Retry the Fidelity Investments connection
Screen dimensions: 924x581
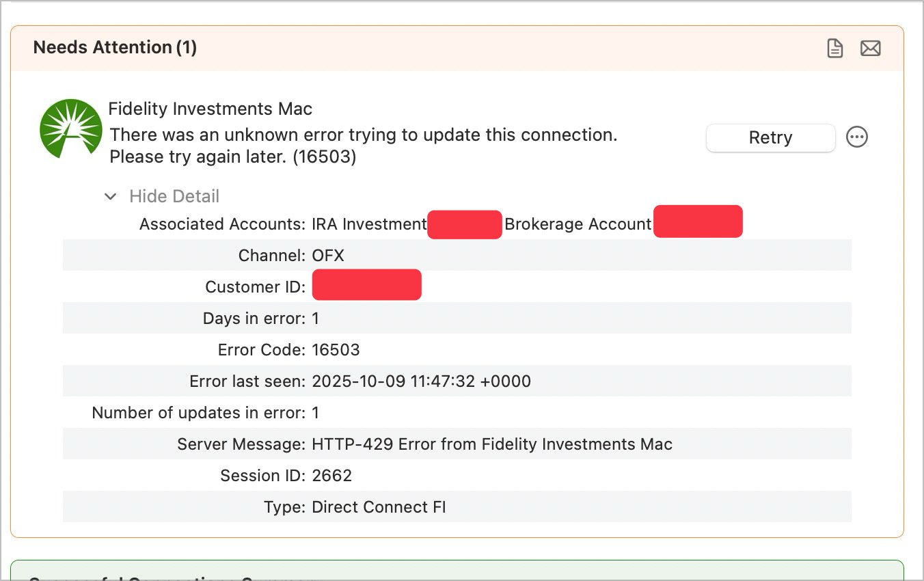(770, 137)
